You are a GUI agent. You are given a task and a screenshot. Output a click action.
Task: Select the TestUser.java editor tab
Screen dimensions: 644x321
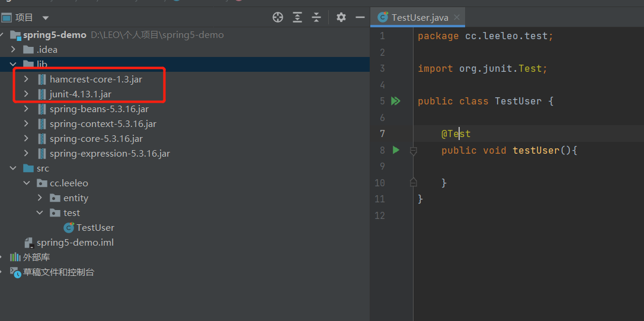click(x=419, y=17)
